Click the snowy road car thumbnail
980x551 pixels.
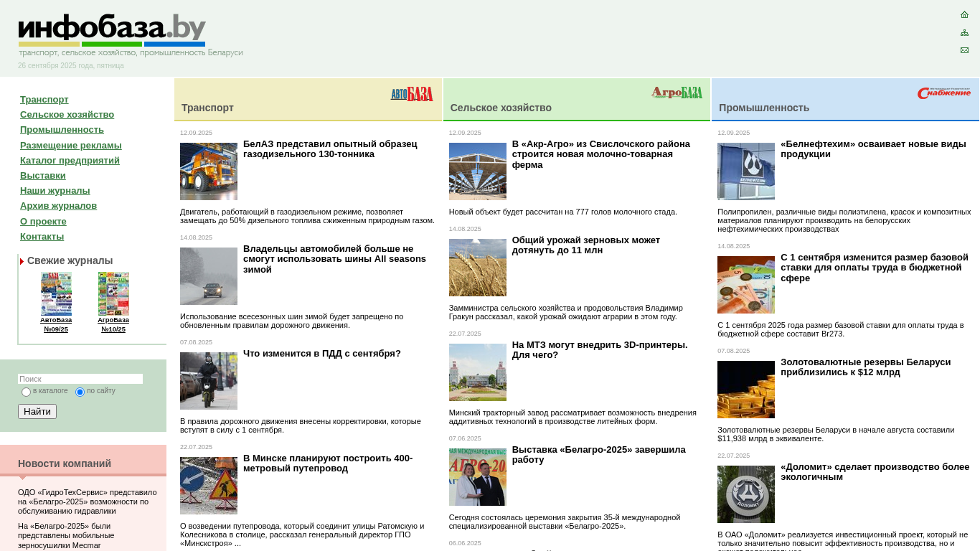click(x=209, y=276)
